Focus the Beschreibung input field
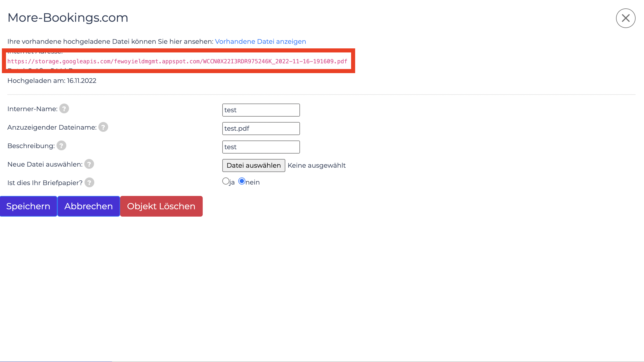Image resolution: width=644 pixels, height=362 pixels. coord(261,147)
